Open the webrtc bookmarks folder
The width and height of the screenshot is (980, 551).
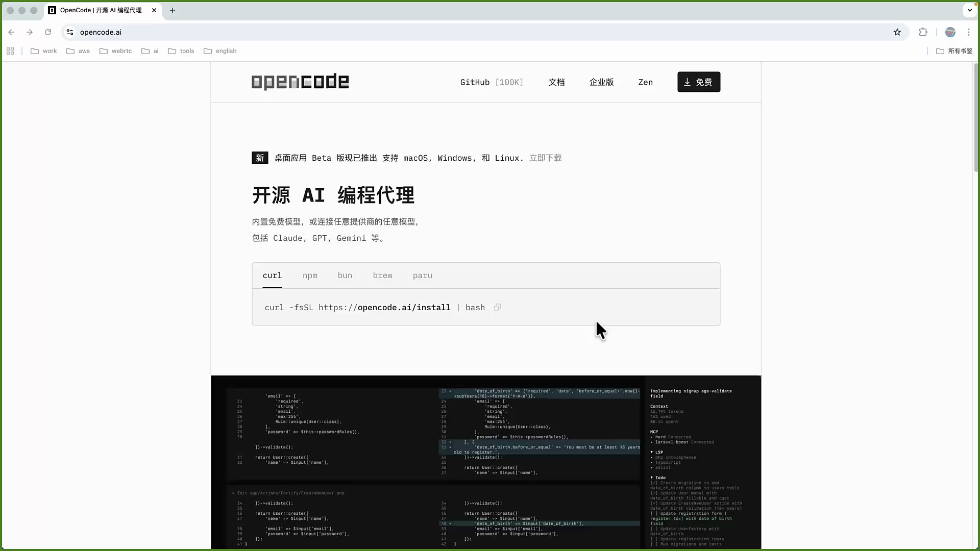tap(116, 51)
